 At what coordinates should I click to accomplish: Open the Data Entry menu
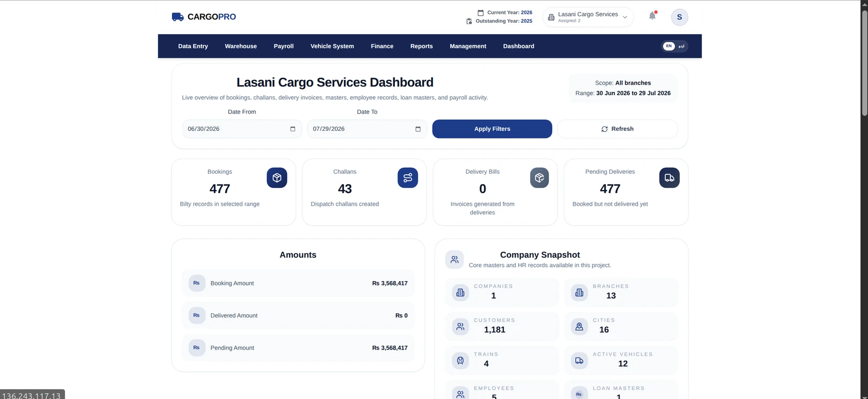[193, 46]
